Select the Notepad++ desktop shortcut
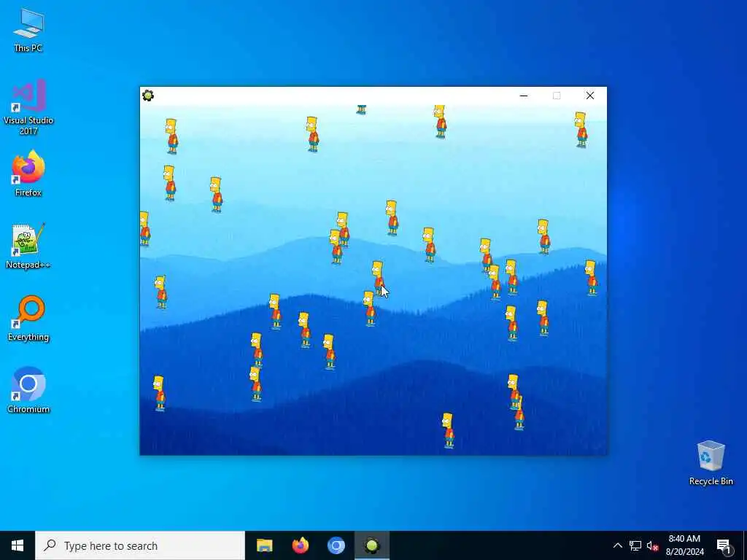This screenshot has width=747, height=560. click(x=28, y=246)
